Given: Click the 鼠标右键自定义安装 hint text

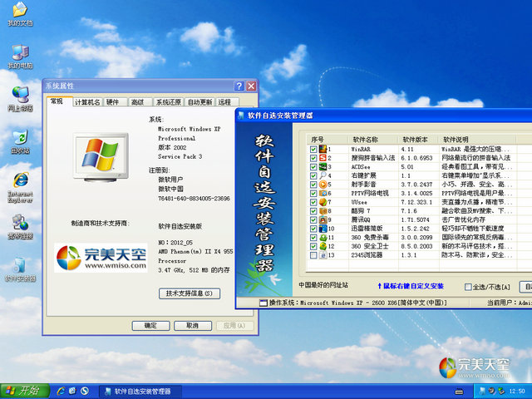Looking at the screenshot, I should 411,286.
